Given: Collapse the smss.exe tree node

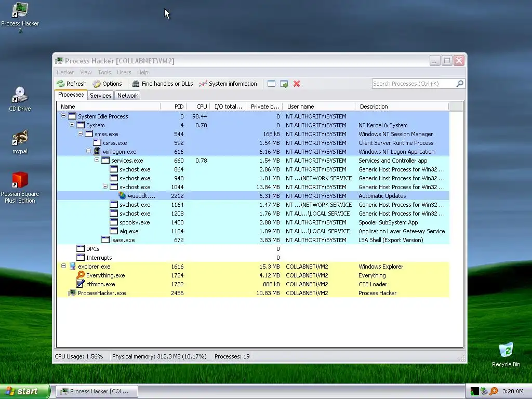Looking at the screenshot, I should (80, 134).
